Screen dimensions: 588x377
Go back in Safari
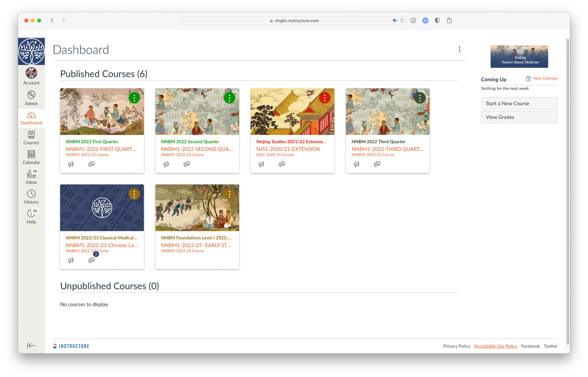pyautogui.click(x=52, y=20)
